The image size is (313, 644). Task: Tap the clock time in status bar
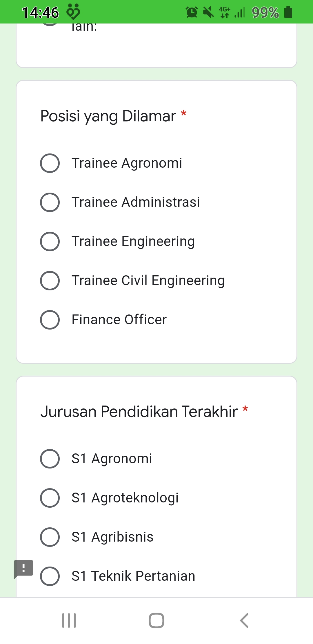click(x=40, y=12)
